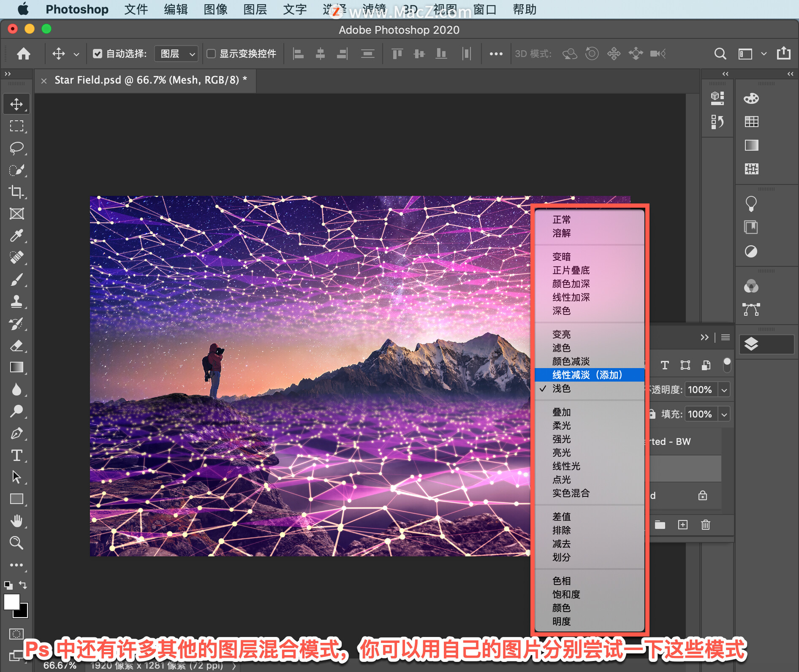Delete layer using the trash icon

click(x=705, y=525)
